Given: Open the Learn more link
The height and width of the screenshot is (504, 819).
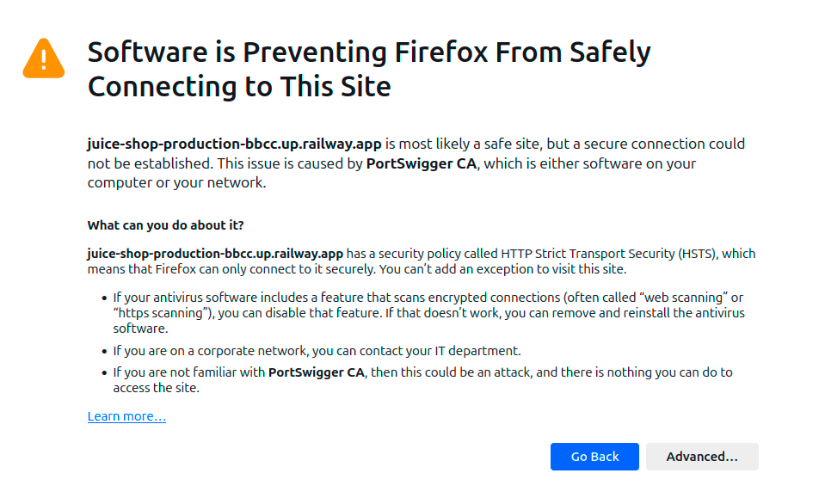Looking at the screenshot, I should click(126, 415).
